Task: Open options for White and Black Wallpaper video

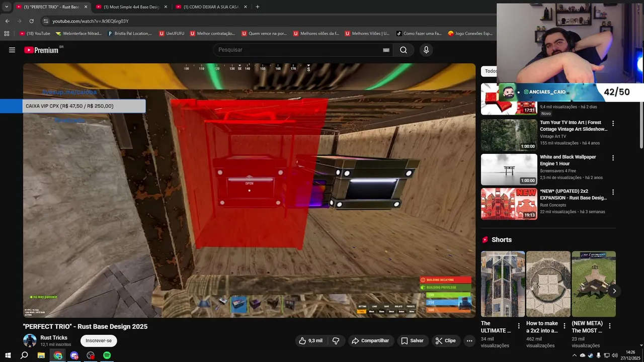Action: (x=613, y=158)
